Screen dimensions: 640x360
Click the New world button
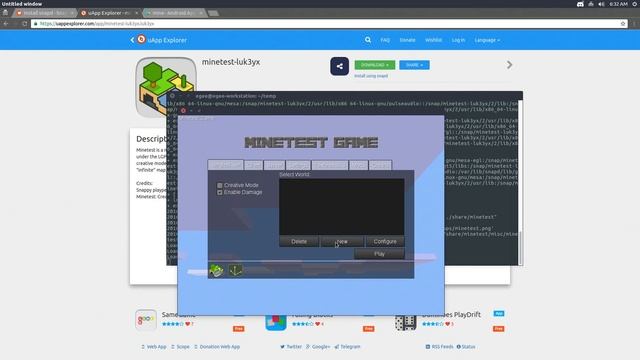coord(342,241)
